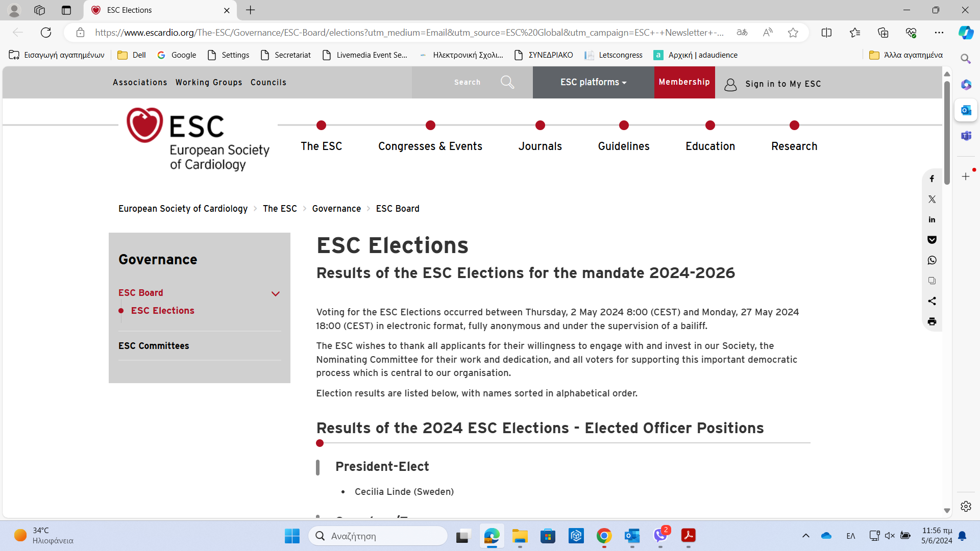Open Congresses & Events menu
Screen dimensions: 980x551
(430, 146)
